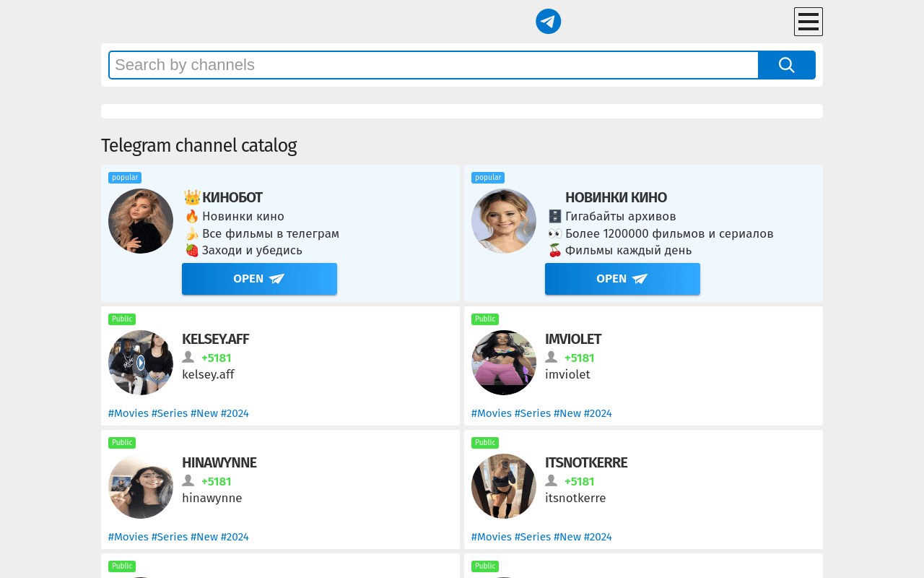The image size is (924, 578).
Task: Click the +5181 count for ITSNOTKERRE
Action: tap(580, 481)
